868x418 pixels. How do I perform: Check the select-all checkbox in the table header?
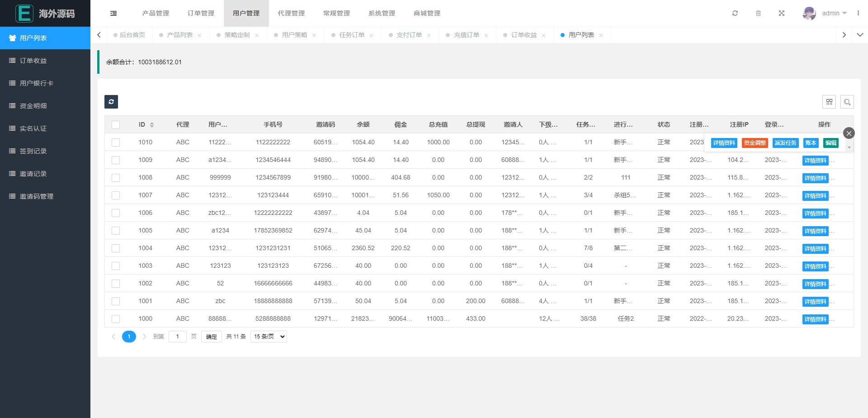(x=116, y=124)
